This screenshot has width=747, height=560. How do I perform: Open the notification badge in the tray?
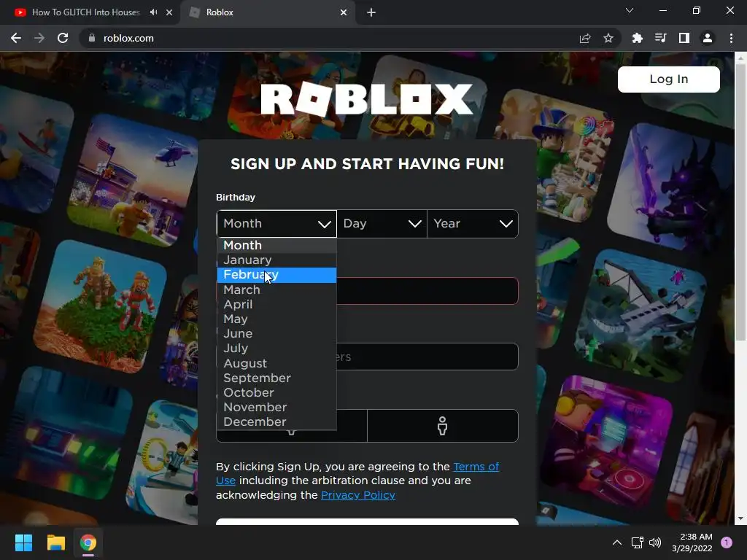(727, 542)
